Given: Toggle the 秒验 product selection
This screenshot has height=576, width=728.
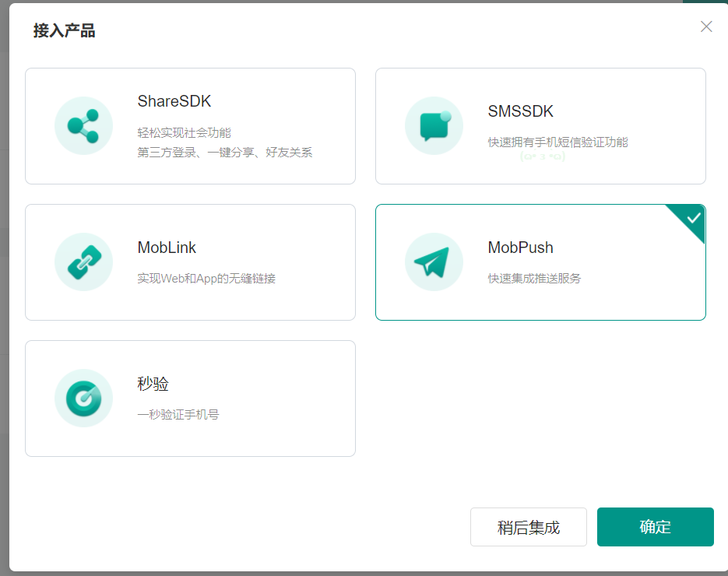Looking at the screenshot, I should 190,398.
